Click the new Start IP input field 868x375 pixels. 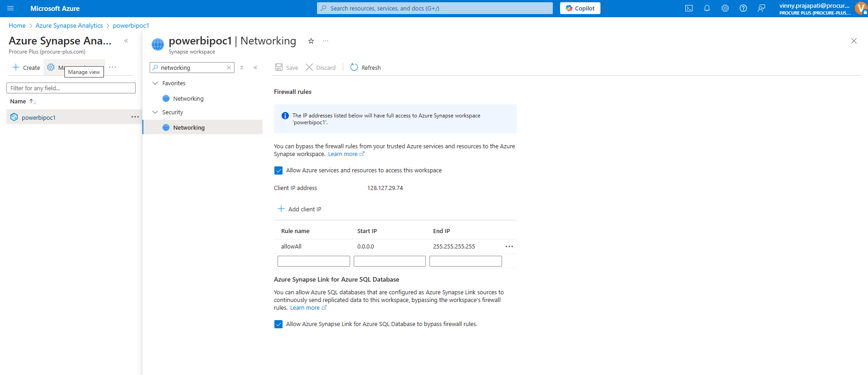(x=390, y=261)
